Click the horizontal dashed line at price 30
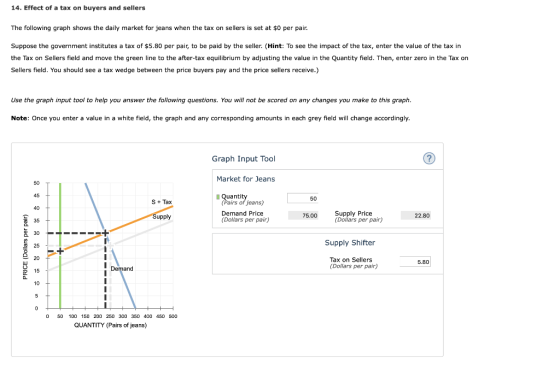Screen dimensions: 560x371 point(75,233)
